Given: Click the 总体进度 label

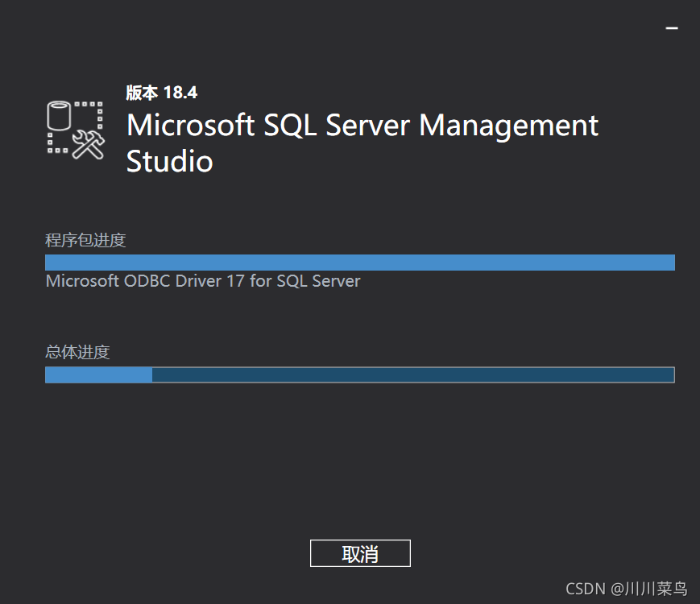Looking at the screenshot, I should [x=77, y=352].
